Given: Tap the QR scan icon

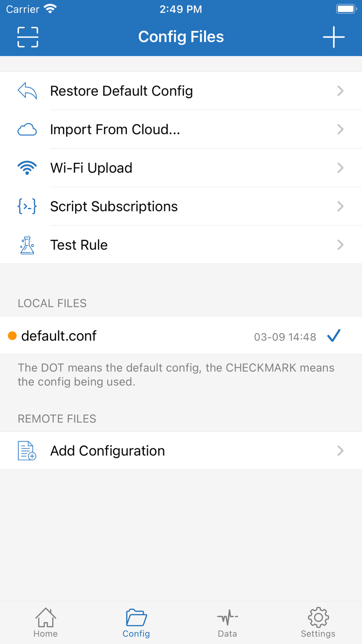Looking at the screenshot, I should [x=28, y=37].
